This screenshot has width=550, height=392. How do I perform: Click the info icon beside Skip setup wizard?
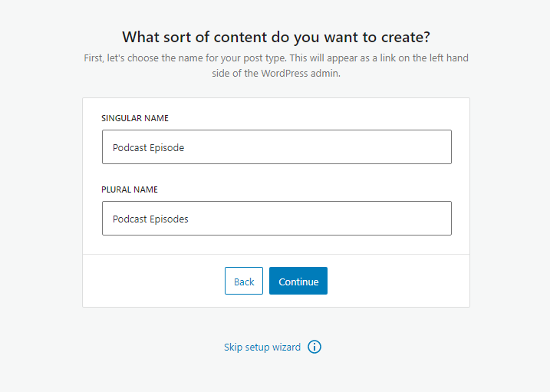315,347
